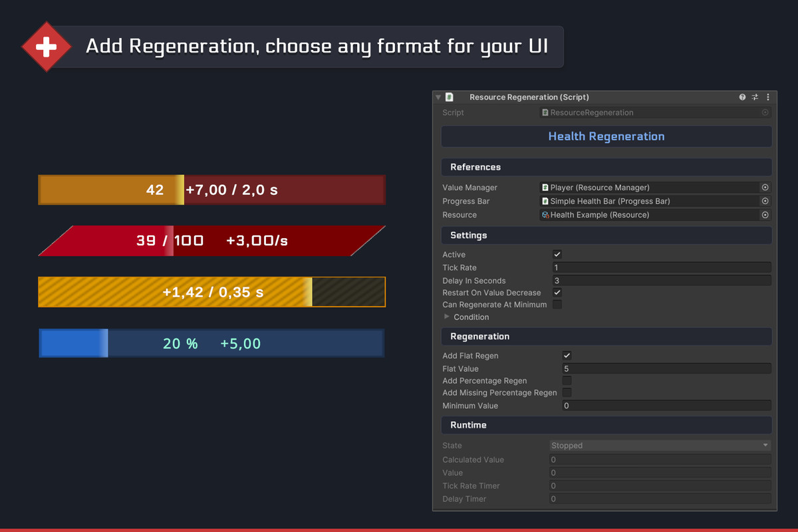Screen dimensions: 798x532
Task: Click the script icon in component header
Action: (450, 97)
